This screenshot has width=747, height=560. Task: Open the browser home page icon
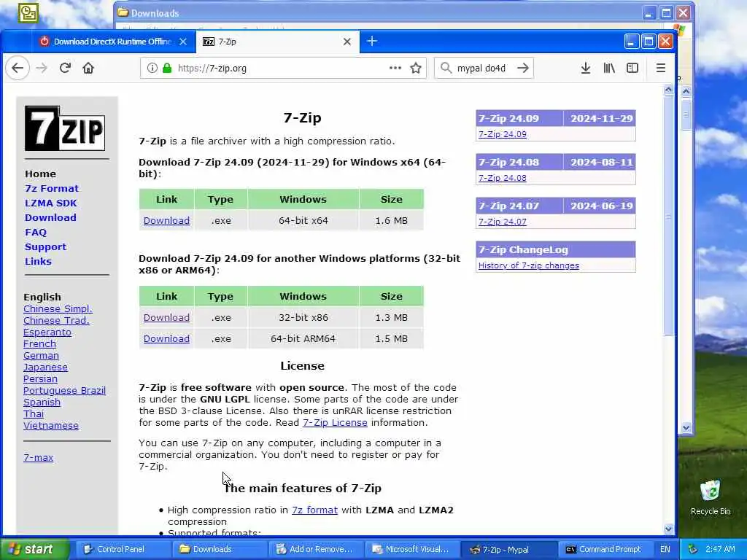[88, 68]
